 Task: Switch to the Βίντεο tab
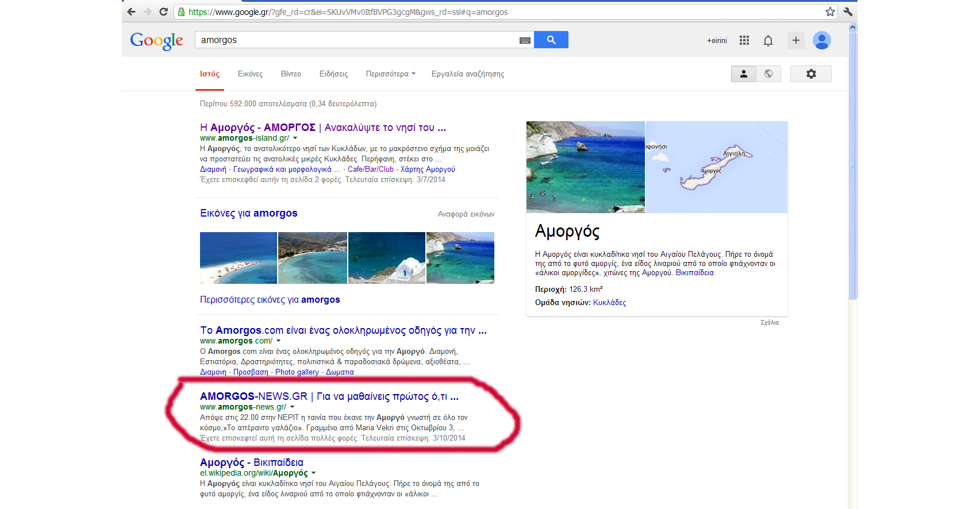tap(291, 74)
